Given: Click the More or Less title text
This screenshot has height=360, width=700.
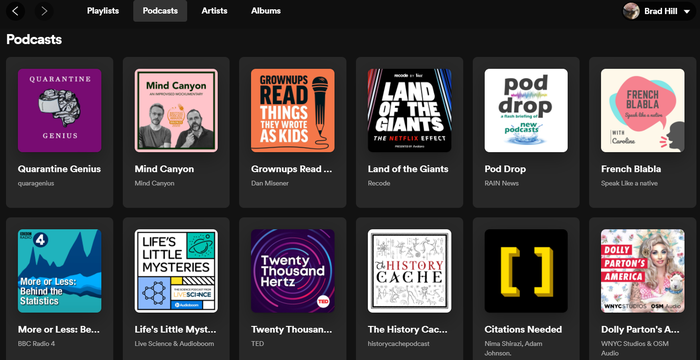Looking at the screenshot, I should [x=59, y=330].
